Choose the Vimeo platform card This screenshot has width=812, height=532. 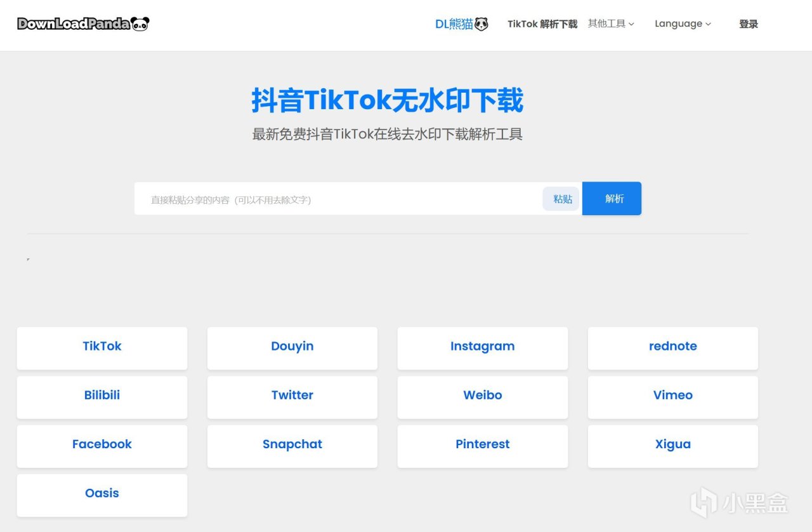click(x=673, y=397)
